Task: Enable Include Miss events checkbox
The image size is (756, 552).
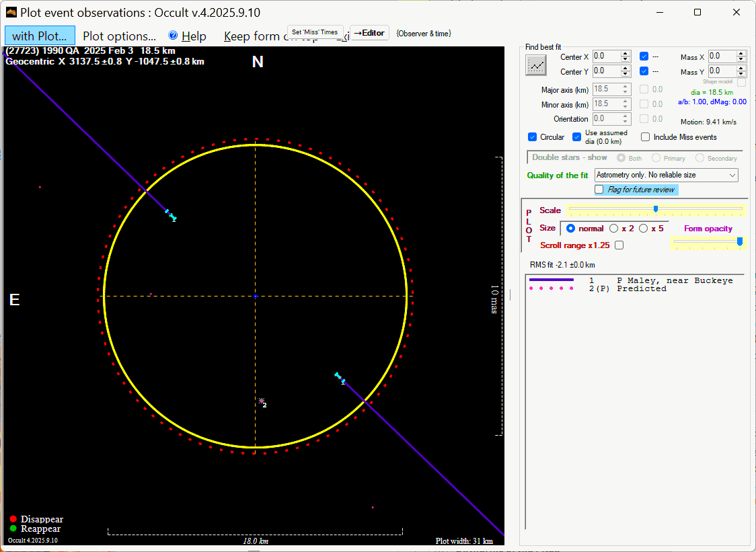Action: 646,137
